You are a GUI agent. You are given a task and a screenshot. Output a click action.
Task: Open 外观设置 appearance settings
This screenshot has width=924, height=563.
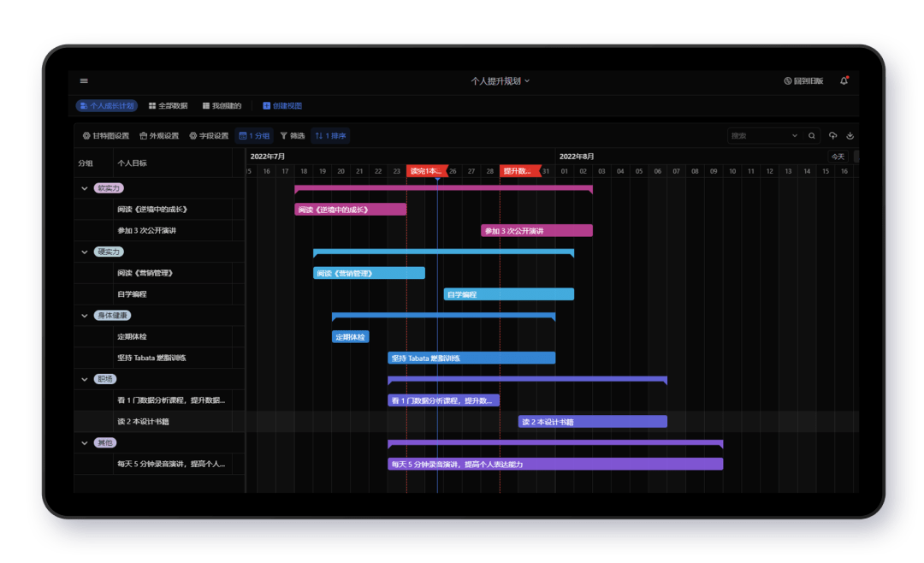[x=159, y=135]
